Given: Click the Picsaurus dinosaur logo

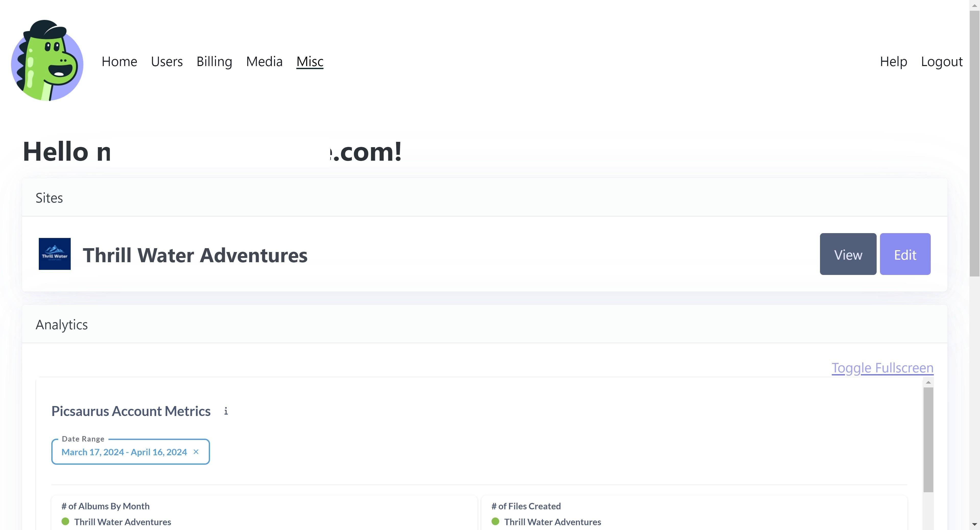Looking at the screenshot, I should tap(47, 61).
